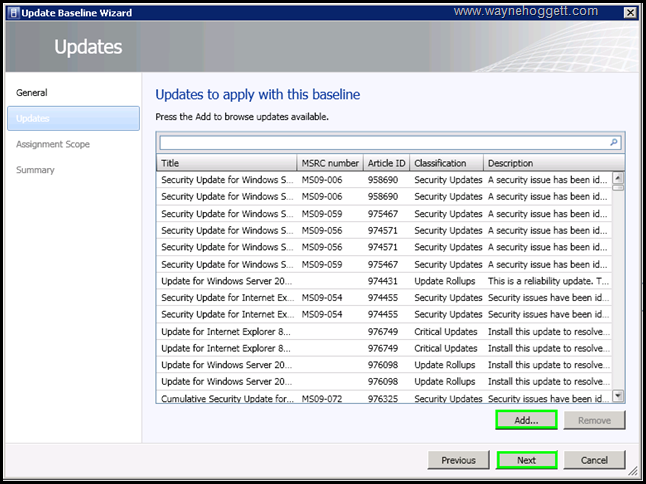Screen dimensions: 646x484
Task: Sort by the Title column header
Action: click(x=226, y=163)
